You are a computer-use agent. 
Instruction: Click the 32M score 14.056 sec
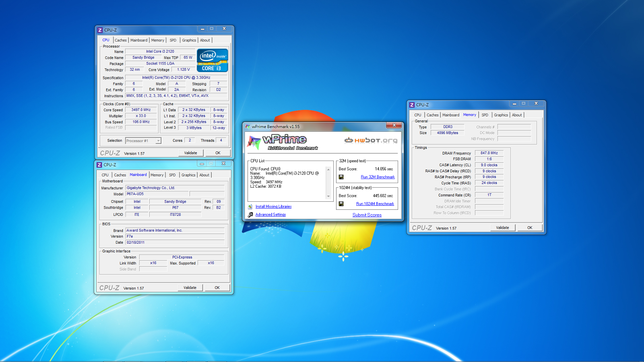point(384,169)
